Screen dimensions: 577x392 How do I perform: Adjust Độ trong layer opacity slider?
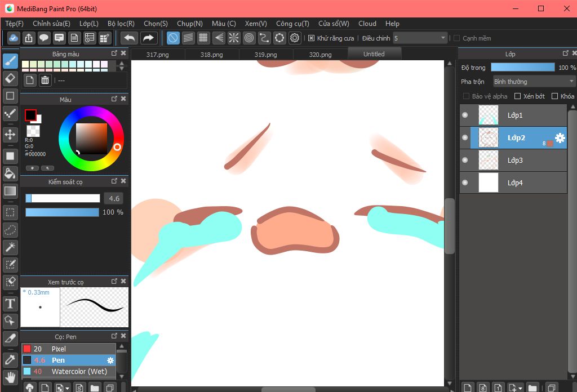pos(523,67)
